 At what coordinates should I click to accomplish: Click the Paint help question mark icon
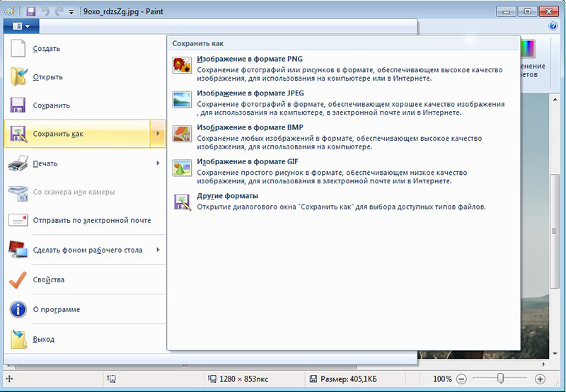553,26
